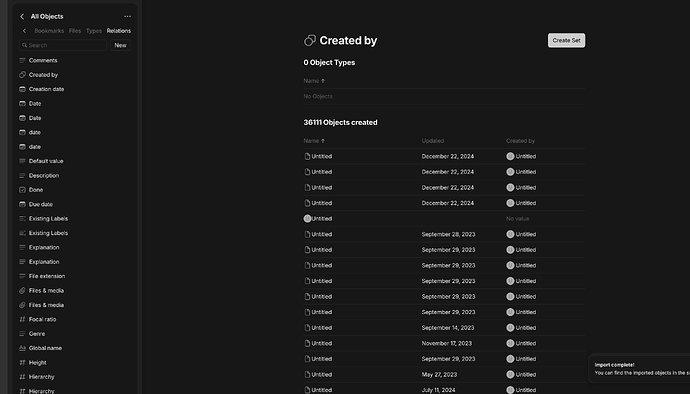Image resolution: width=690 pixels, height=394 pixels.
Task: Switch to the Types tab
Action: click(94, 31)
